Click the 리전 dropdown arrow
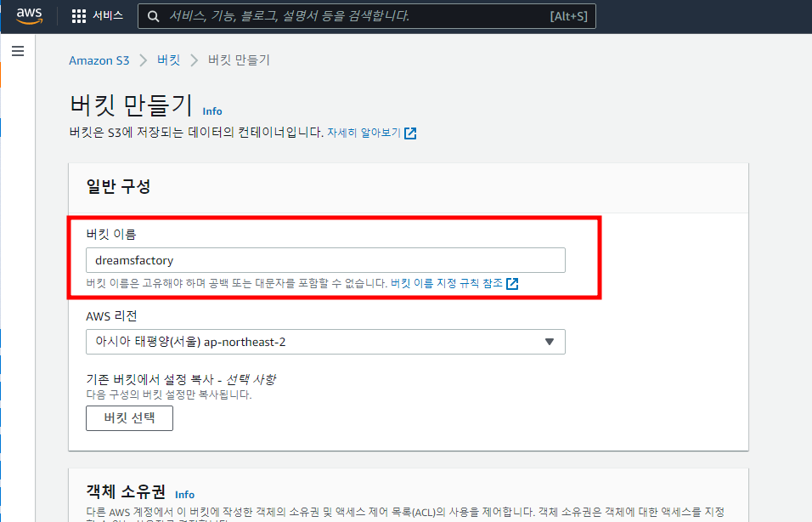The height and width of the screenshot is (522, 812). [x=550, y=342]
